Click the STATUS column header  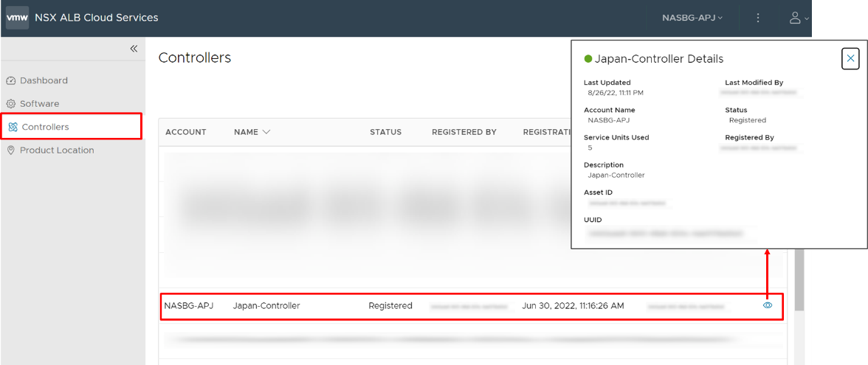pos(386,132)
